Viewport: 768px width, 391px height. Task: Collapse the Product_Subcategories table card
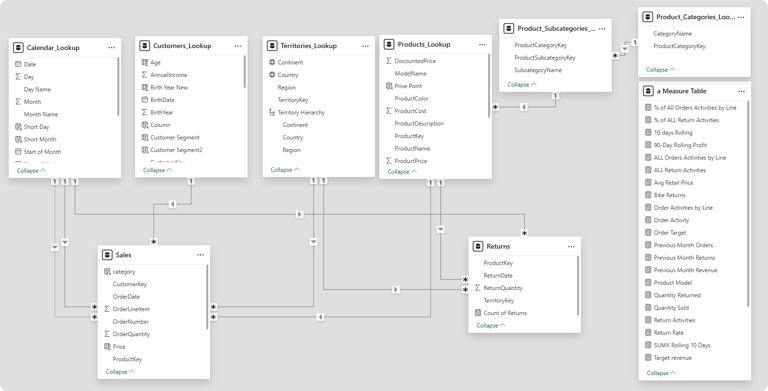[522, 84]
